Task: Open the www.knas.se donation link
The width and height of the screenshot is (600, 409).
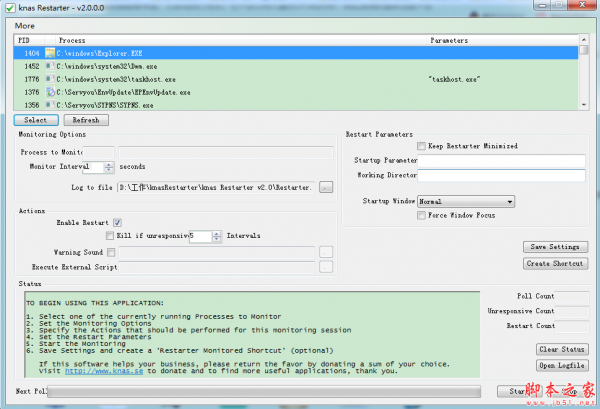Action: tap(99, 369)
